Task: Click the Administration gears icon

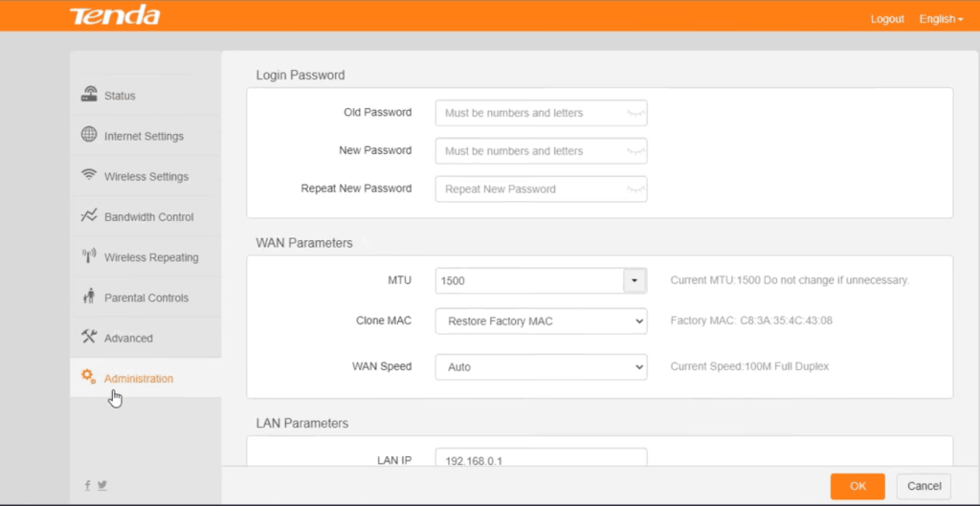Action: pyautogui.click(x=89, y=377)
